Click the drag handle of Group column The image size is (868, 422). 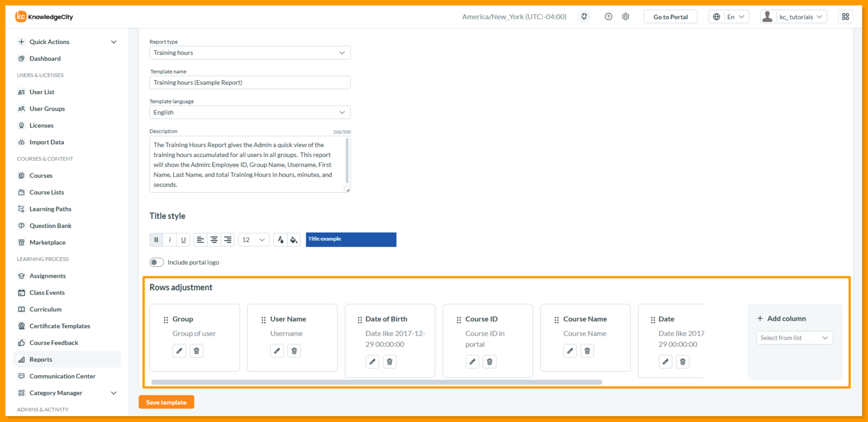[x=166, y=320]
